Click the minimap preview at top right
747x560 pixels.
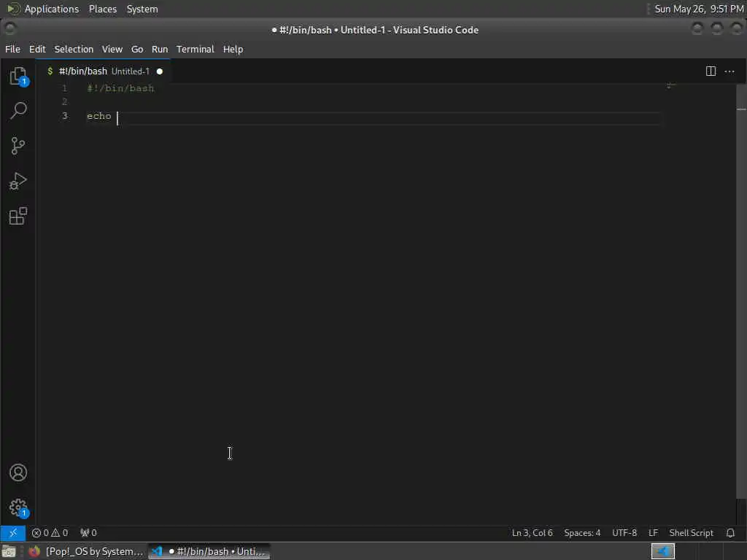pyautogui.click(x=671, y=86)
